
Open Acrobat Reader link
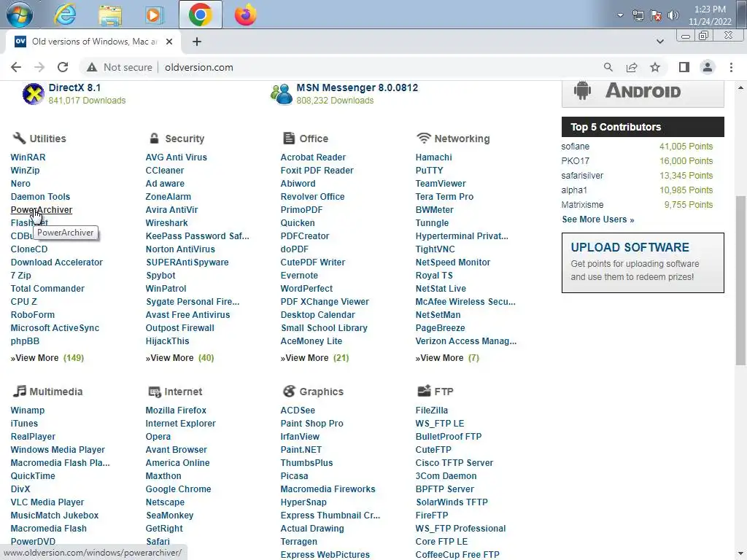click(x=313, y=157)
